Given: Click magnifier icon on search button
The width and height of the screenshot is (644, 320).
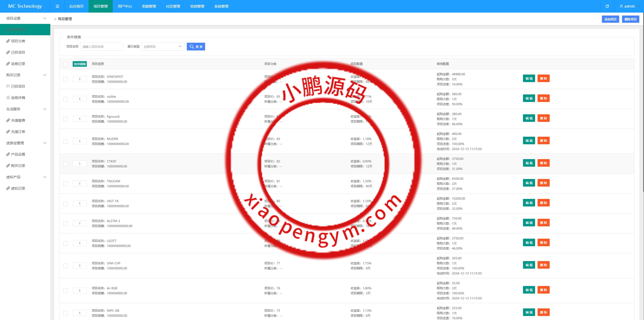Looking at the screenshot, I should 192,47.
